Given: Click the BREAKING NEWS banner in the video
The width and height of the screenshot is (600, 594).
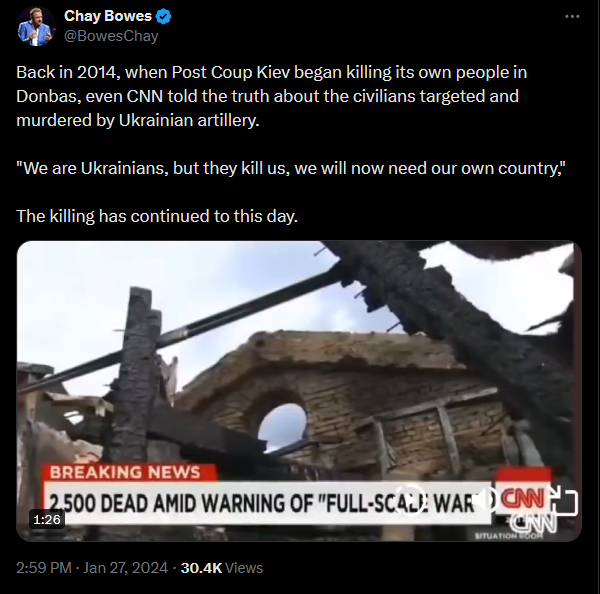Looking at the screenshot, I should pyautogui.click(x=125, y=472).
